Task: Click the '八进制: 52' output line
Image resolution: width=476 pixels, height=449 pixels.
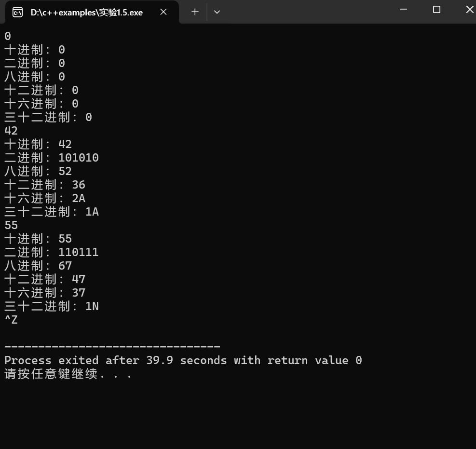Action: pyautogui.click(x=38, y=171)
